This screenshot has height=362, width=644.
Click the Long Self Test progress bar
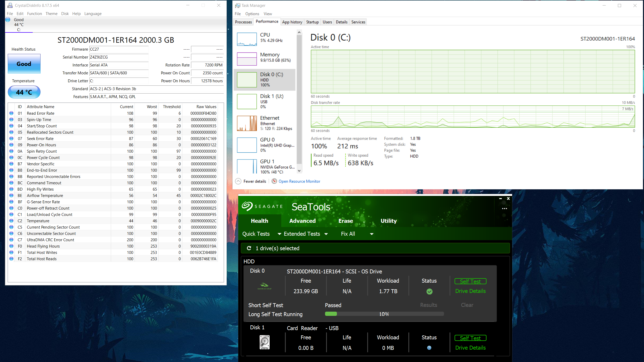384,314
